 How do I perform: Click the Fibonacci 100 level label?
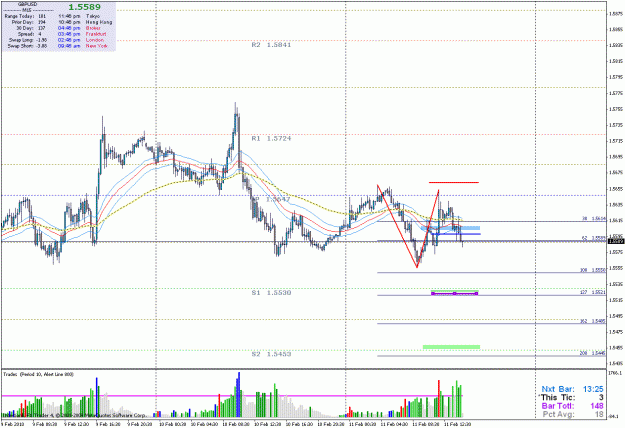click(x=593, y=270)
